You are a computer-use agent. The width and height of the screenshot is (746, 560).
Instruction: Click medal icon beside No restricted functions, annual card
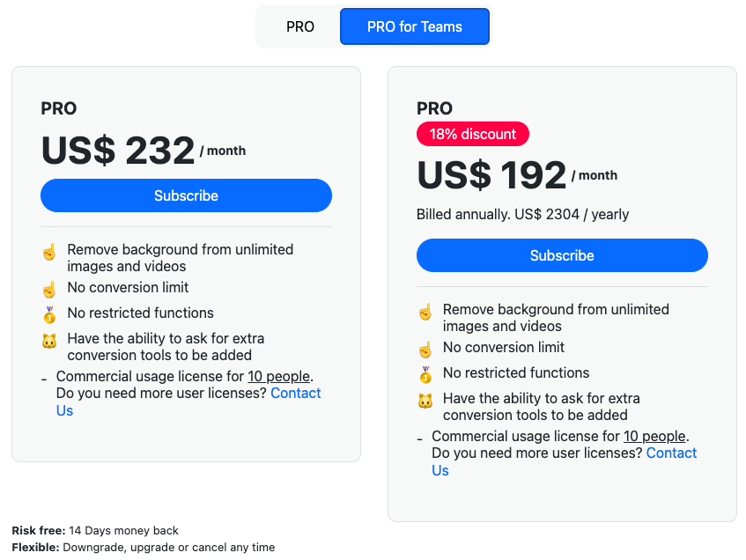425,374
